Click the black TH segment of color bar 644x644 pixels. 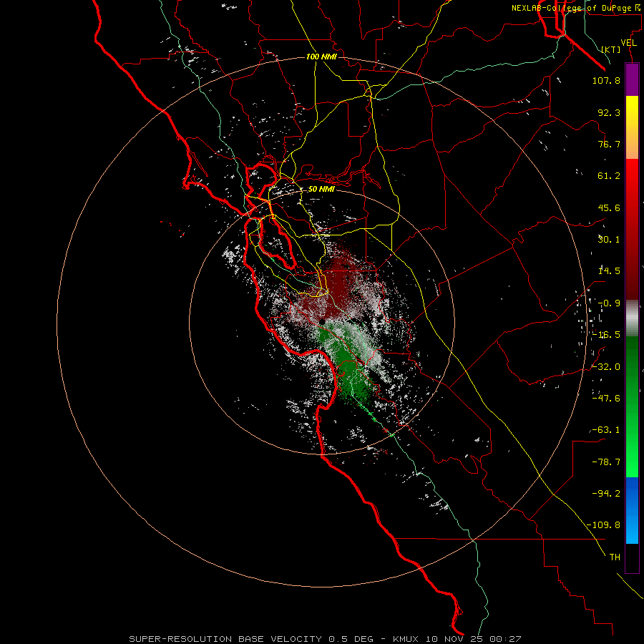click(x=632, y=558)
